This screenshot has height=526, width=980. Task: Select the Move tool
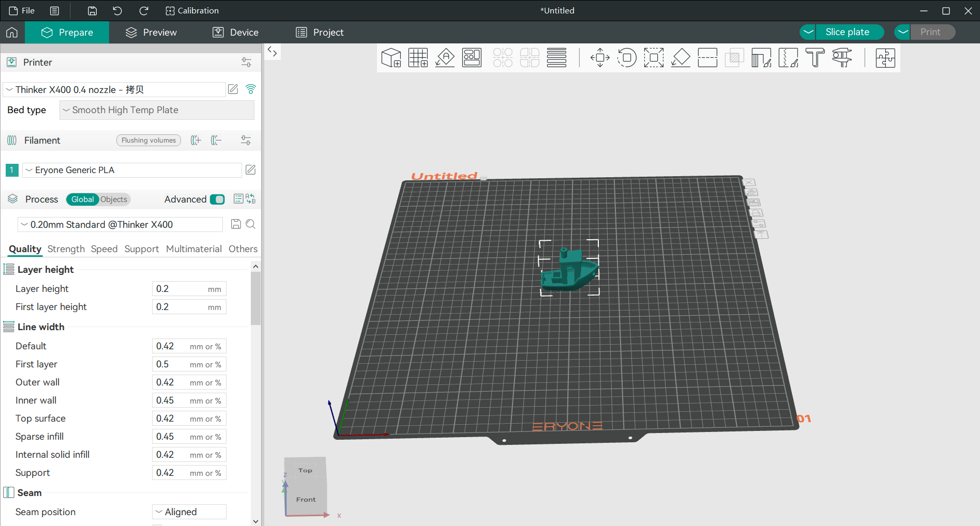600,58
